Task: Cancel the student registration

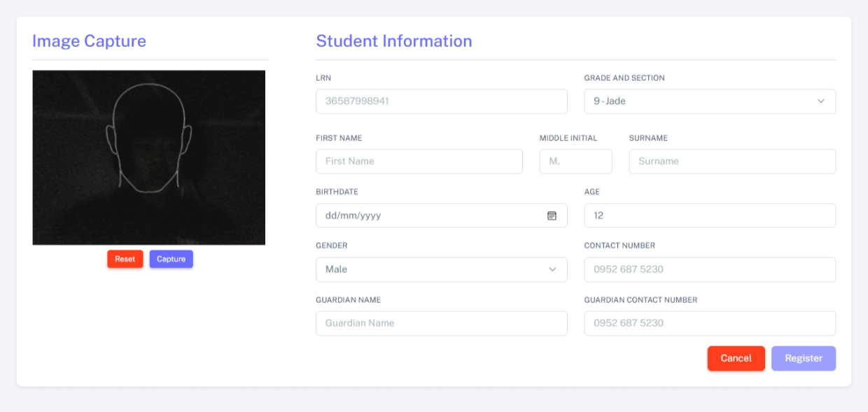Action: (736, 358)
